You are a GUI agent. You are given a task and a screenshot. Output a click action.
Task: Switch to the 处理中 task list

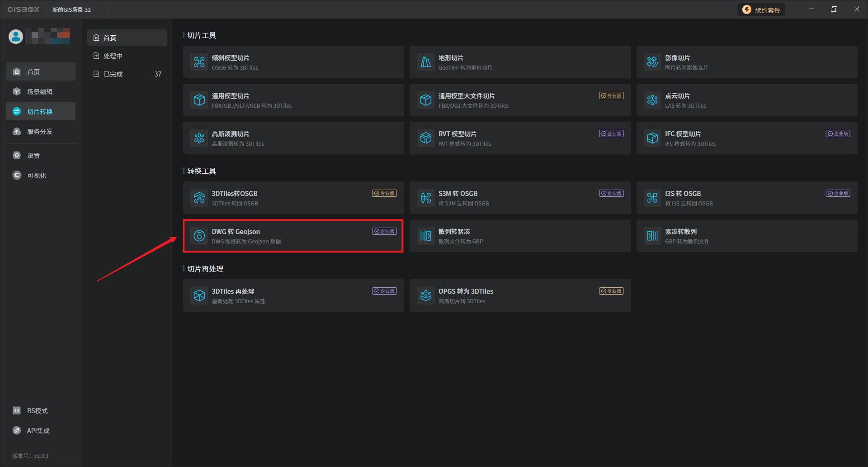pos(113,56)
